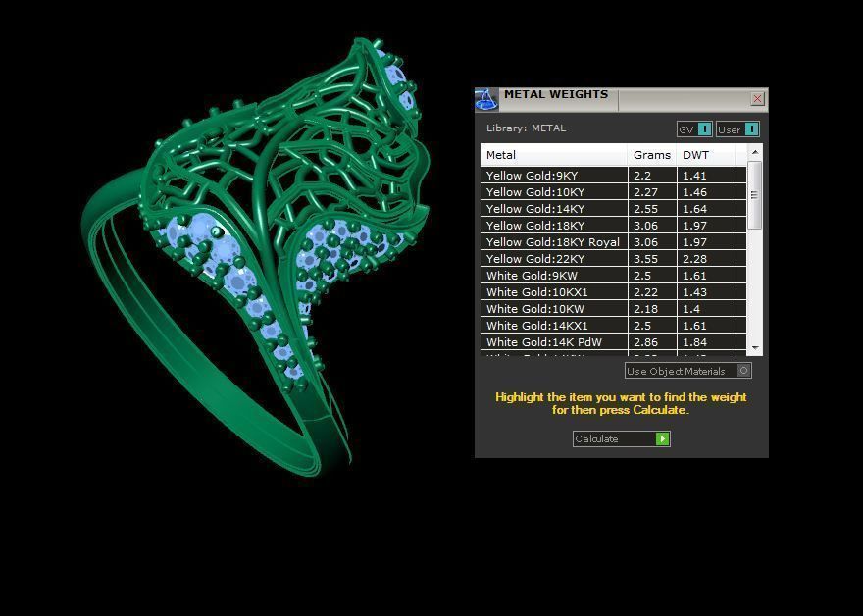
Task: Select the Yellow Gold:9KY row
Action: click(613, 176)
